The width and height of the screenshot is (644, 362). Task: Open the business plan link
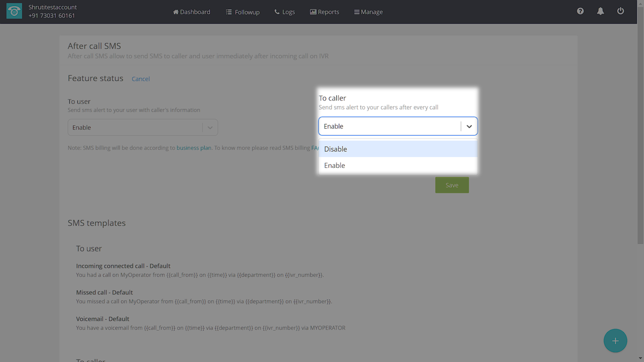(194, 148)
